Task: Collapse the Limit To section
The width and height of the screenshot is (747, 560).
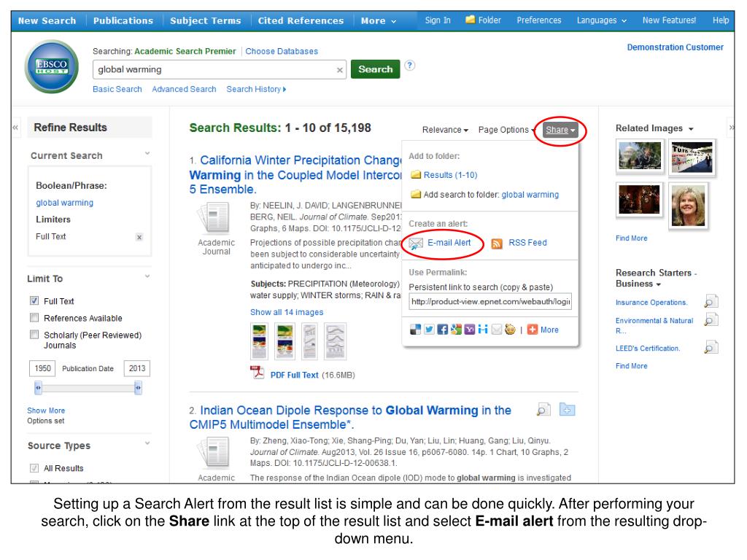Action: pos(147,276)
